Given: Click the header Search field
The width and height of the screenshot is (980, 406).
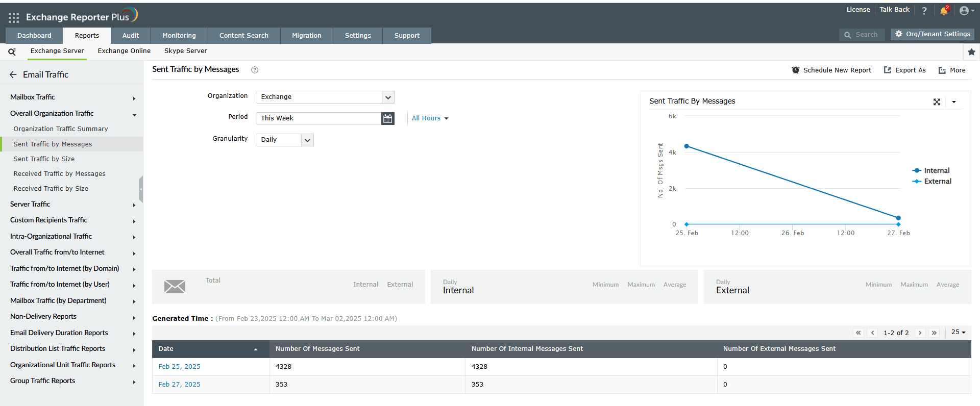Looking at the screenshot, I should coord(863,35).
